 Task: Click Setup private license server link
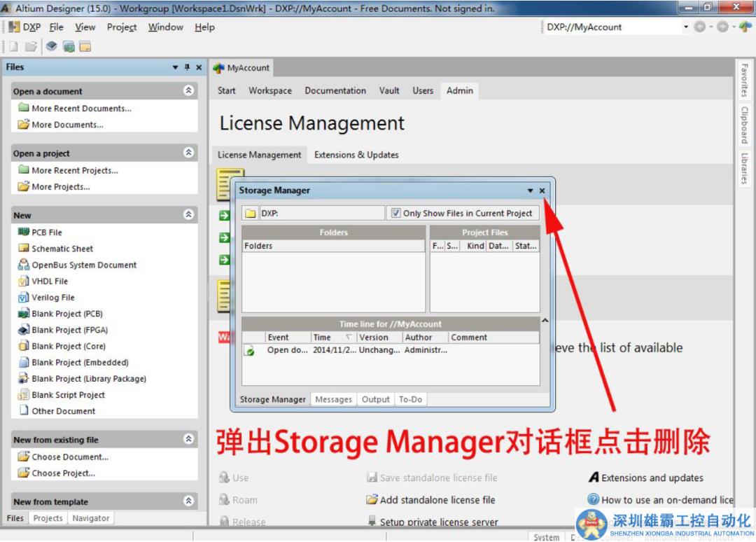tap(439, 522)
